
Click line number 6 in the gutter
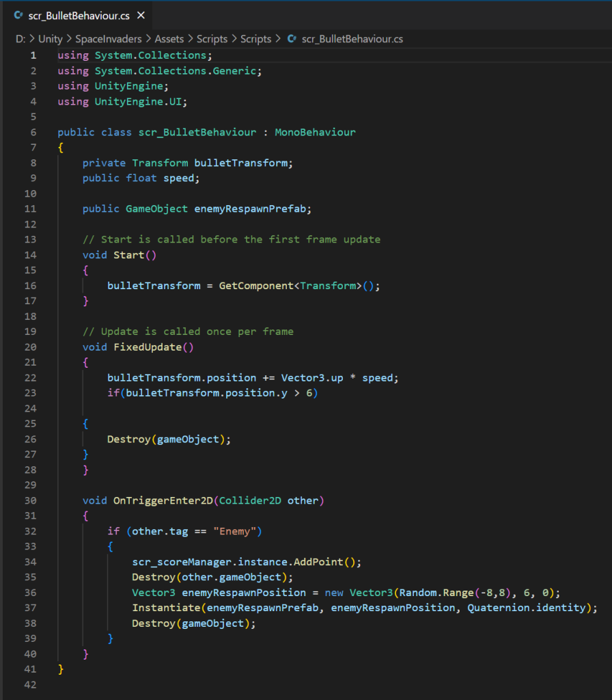click(x=33, y=132)
